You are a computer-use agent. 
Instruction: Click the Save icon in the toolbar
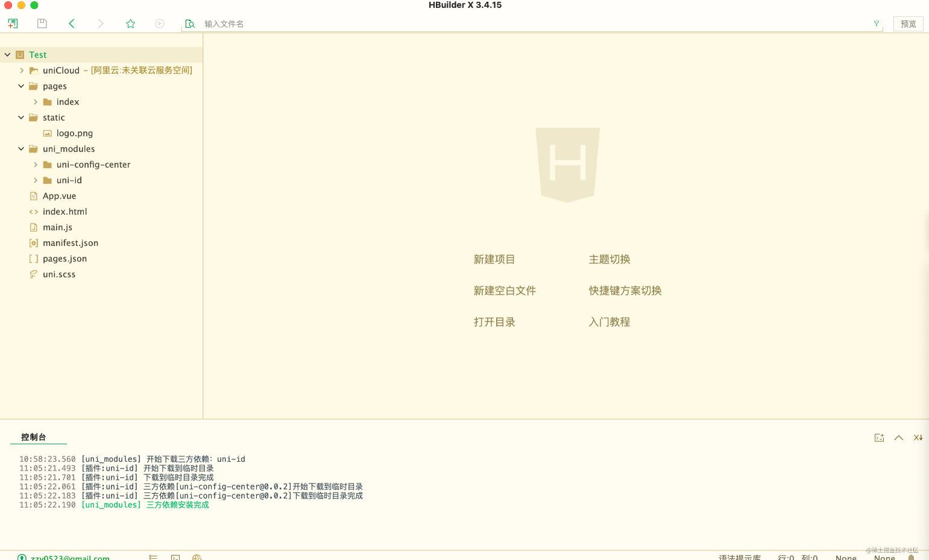pyautogui.click(x=42, y=24)
